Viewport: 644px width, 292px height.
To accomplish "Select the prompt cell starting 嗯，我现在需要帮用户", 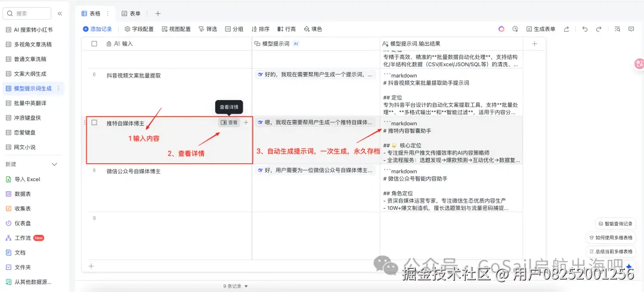I will pyautogui.click(x=316, y=122).
